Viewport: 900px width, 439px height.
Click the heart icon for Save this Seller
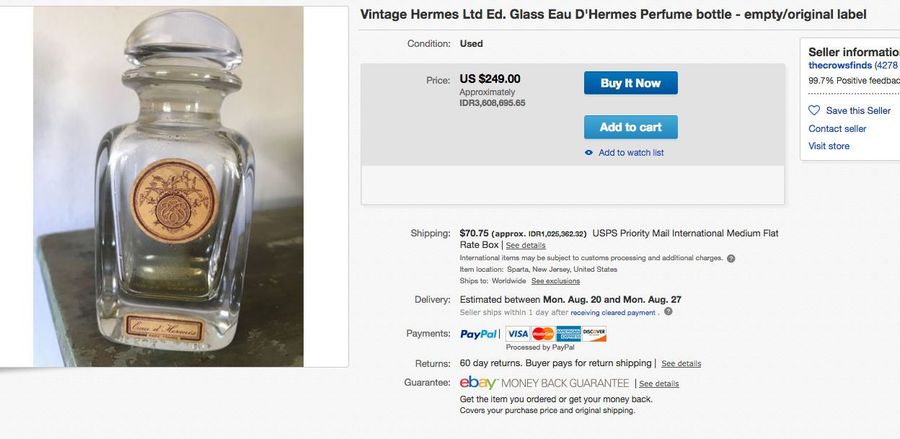[814, 110]
